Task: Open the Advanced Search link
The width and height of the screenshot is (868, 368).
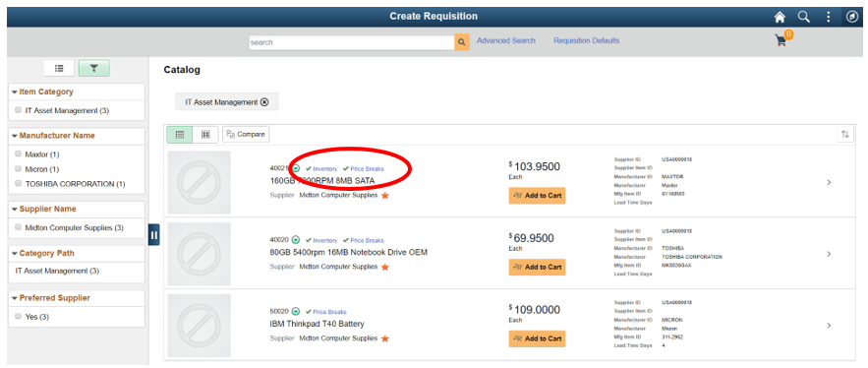Action: (x=506, y=40)
